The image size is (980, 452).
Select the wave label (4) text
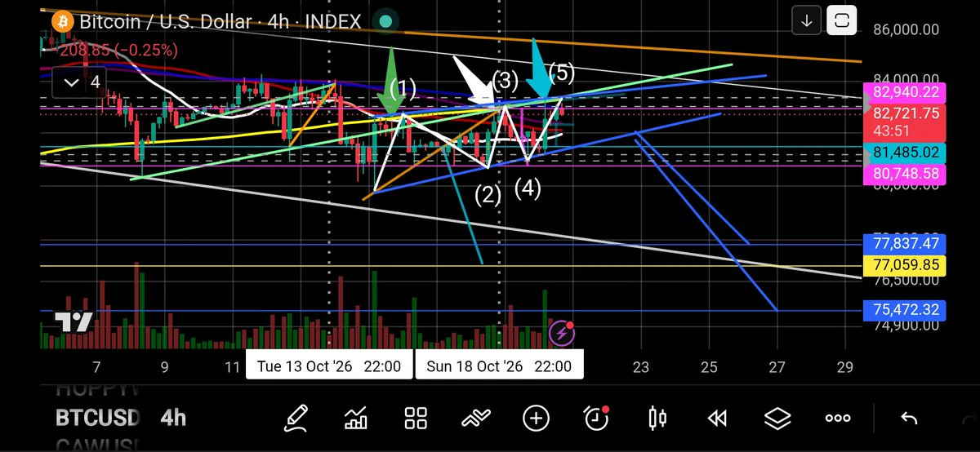point(528,188)
